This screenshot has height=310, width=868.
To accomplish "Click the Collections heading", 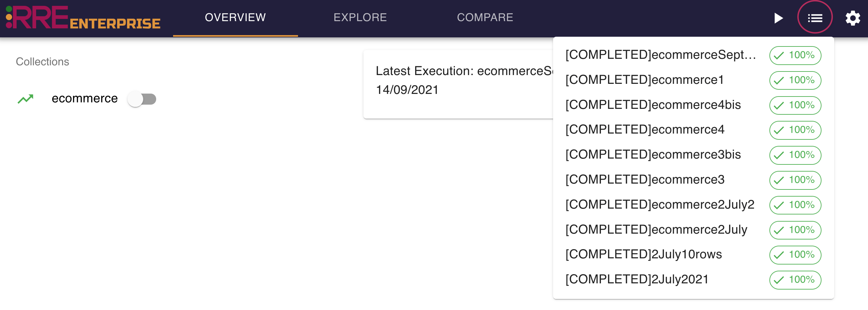I will tap(42, 62).
